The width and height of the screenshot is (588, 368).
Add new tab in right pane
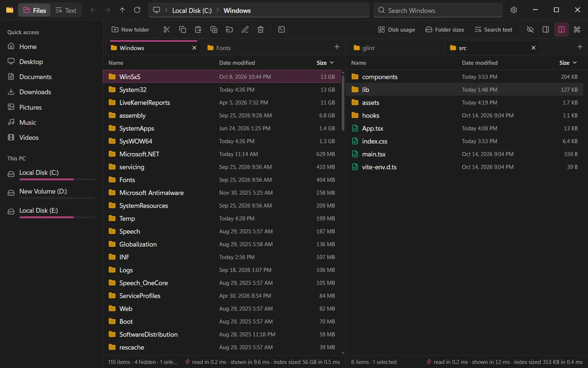(580, 47)
